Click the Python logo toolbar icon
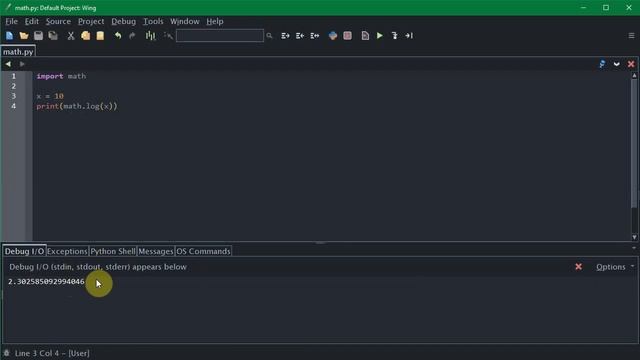 [333, 36]
